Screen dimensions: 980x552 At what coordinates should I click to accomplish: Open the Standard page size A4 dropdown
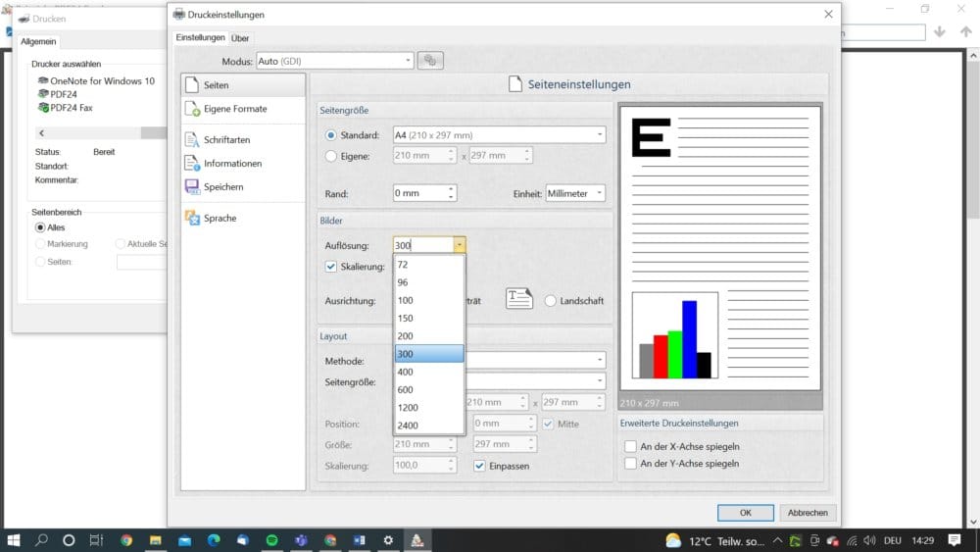500,135
